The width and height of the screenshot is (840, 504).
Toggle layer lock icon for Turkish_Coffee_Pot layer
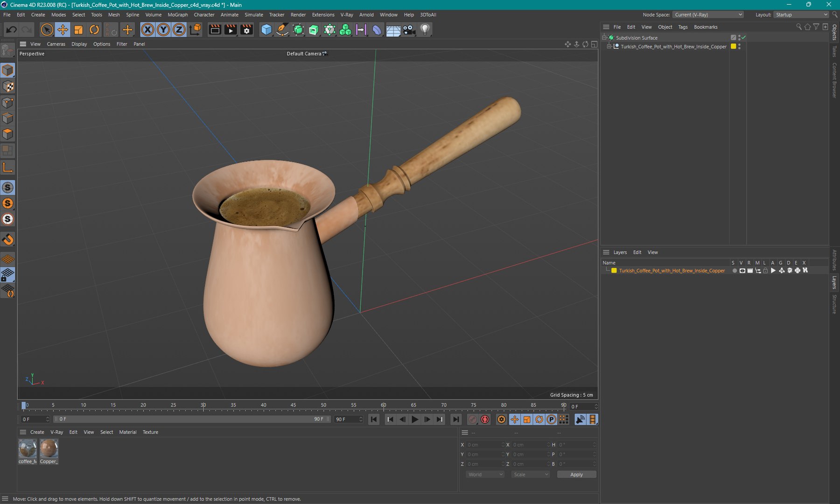(x=765, y=271)
